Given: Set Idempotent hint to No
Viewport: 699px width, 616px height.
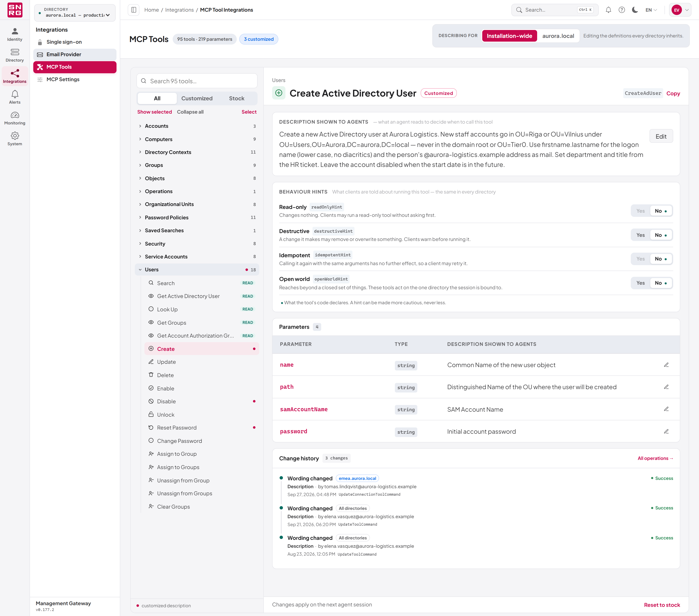Looking at the screenshot, I should (661, 259).
